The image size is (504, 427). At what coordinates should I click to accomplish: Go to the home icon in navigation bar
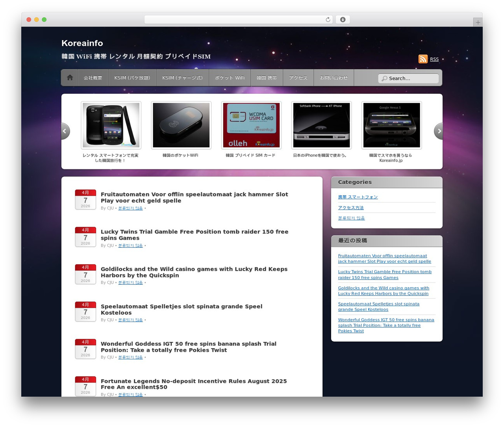pos(70,78)
